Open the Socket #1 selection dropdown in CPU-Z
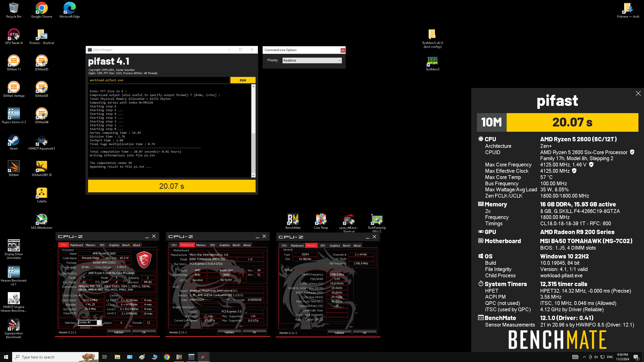 (90, 323)
